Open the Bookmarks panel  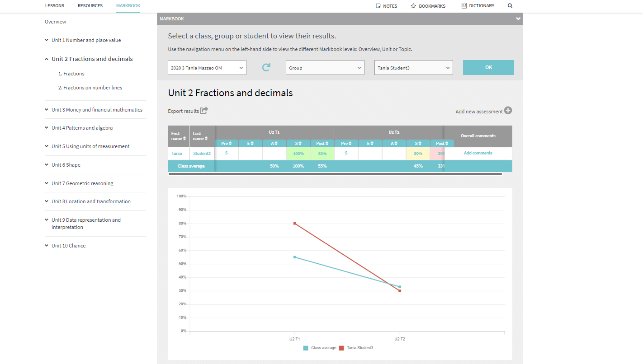click(428, 6)
